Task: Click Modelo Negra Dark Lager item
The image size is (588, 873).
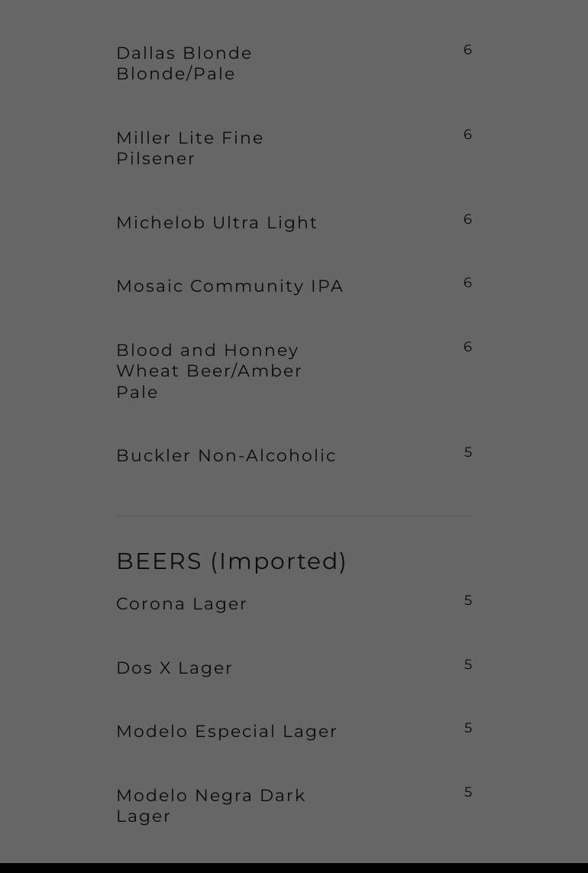Action: click(x=211, y=806)
